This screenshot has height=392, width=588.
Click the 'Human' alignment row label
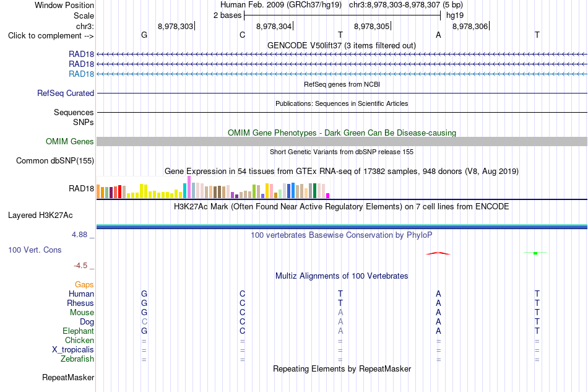pyautogui.click(x=81, y=294)
